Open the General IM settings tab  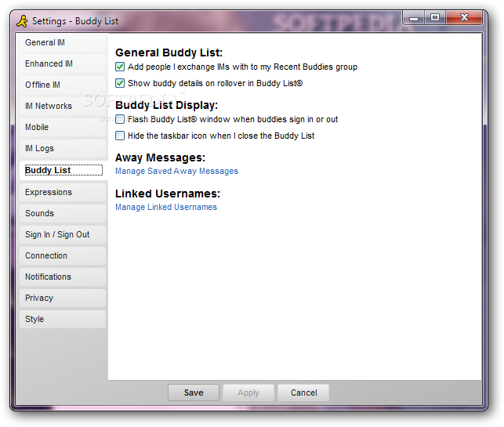[63, 42]
